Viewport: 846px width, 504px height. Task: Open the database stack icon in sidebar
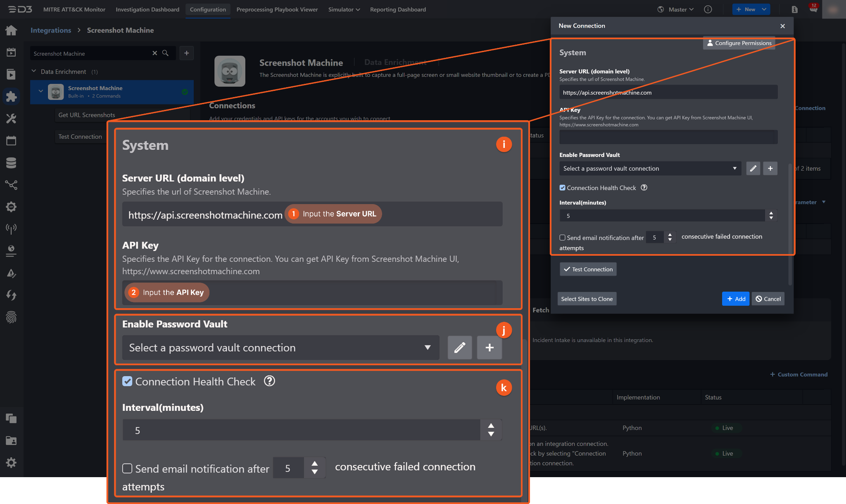point(11,163)
